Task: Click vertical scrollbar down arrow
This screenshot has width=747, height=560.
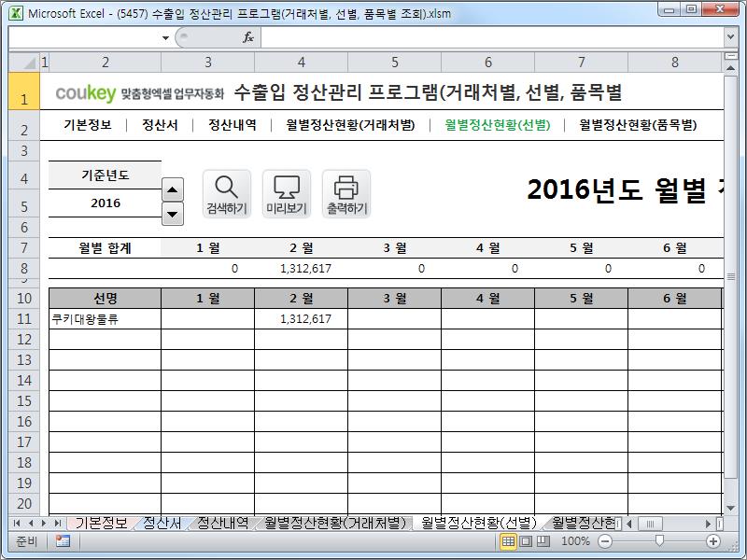Action: coord(731,509)
